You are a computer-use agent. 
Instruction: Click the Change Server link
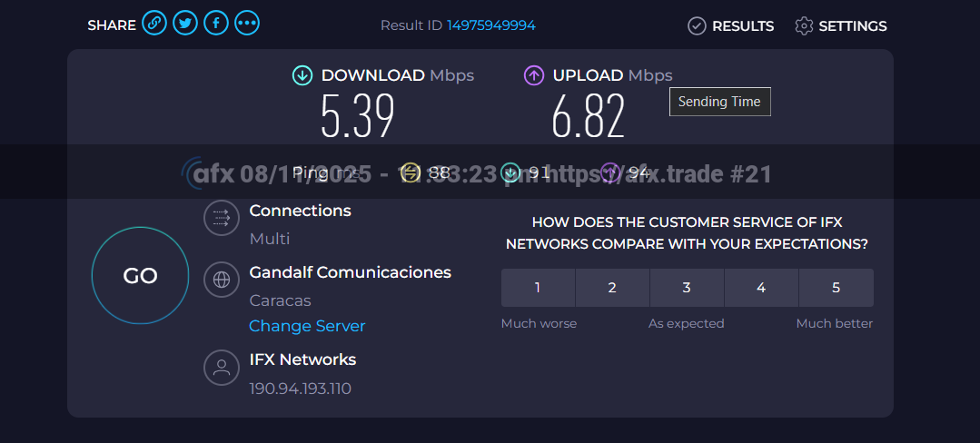[x=307, y=326]
